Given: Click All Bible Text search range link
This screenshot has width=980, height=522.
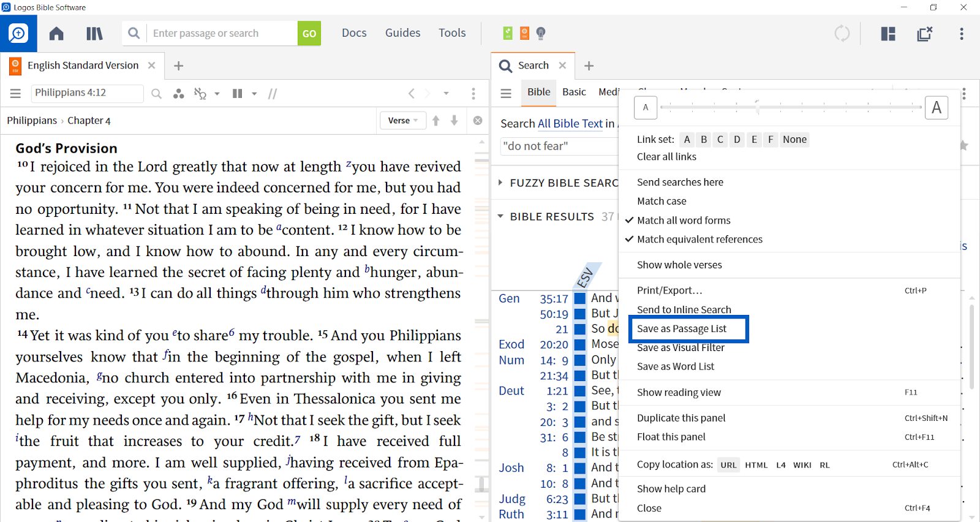Looking at the screenshot, I should point(570,124).
